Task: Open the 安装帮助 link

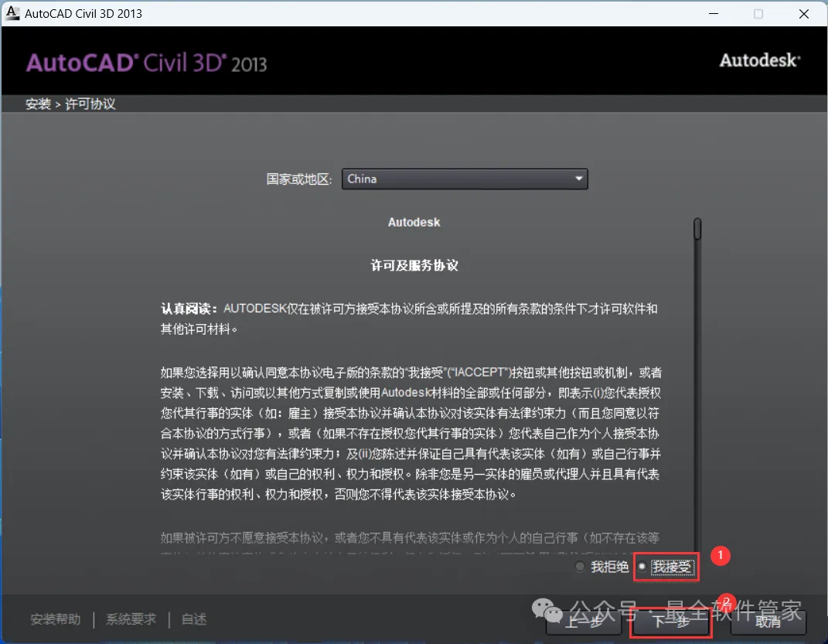Action: [56, 619]
